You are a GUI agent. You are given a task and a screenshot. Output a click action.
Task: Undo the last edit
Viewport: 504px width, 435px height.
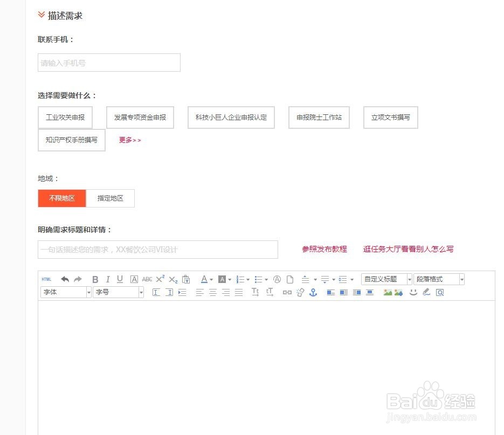pyautogui.click(x=65, y=279)
